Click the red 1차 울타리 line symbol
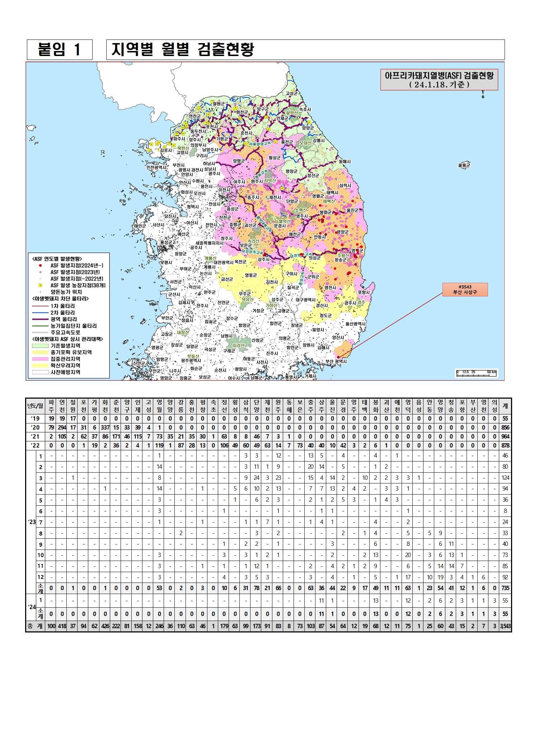Viewport: 534px width, 756px height. (x=40, y=306)
